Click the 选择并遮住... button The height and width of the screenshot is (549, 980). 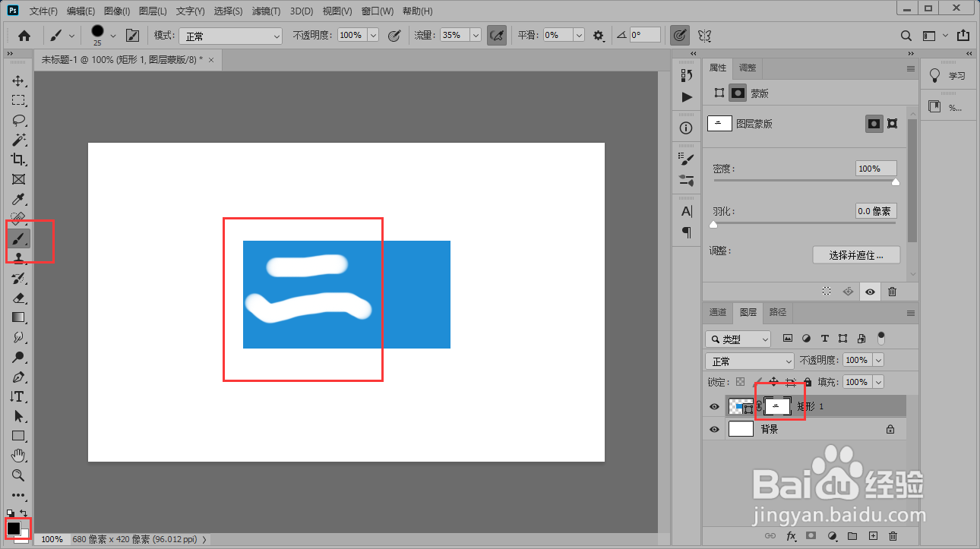point(856,255)
